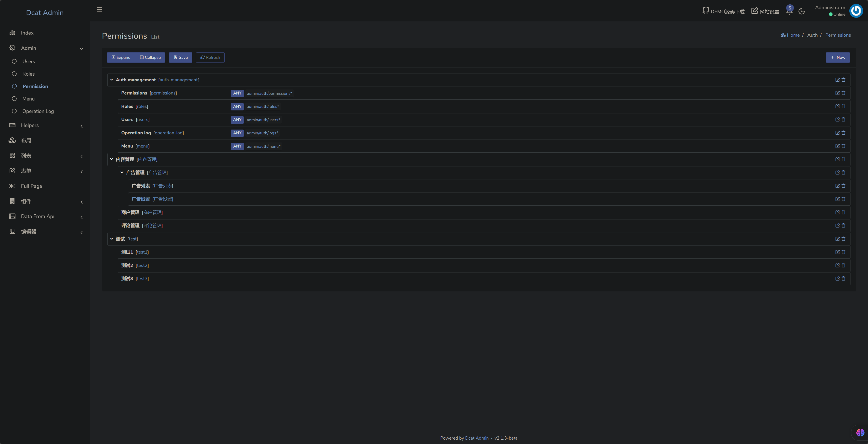The height and width of the screenshot is (444, 868).
Task: Click the brain icon in corner
Action: (860, 432)
